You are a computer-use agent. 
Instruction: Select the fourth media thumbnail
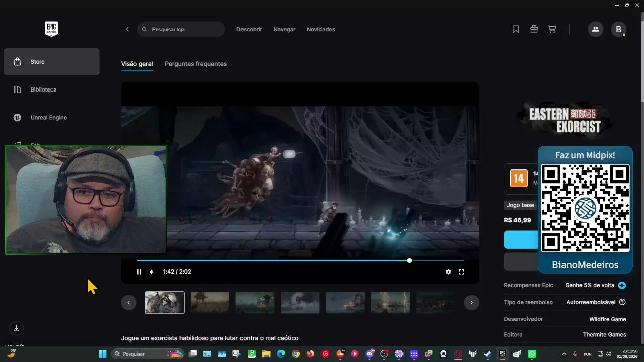pyautogui.click(x=300, y=302)
